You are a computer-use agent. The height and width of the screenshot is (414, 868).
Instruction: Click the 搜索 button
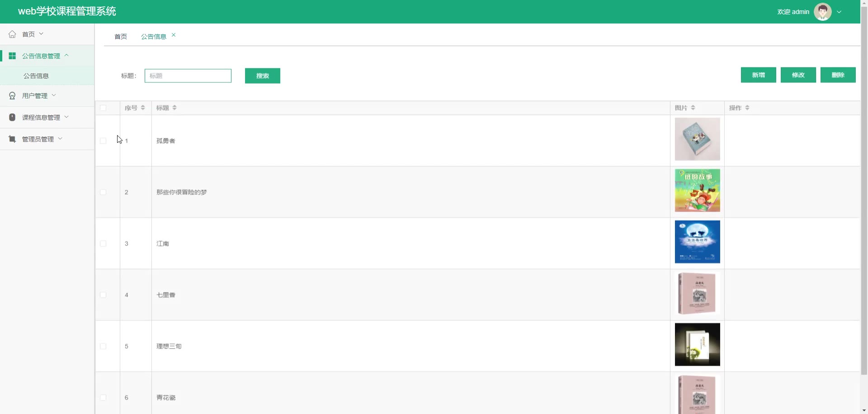click(x=263, y=76)
